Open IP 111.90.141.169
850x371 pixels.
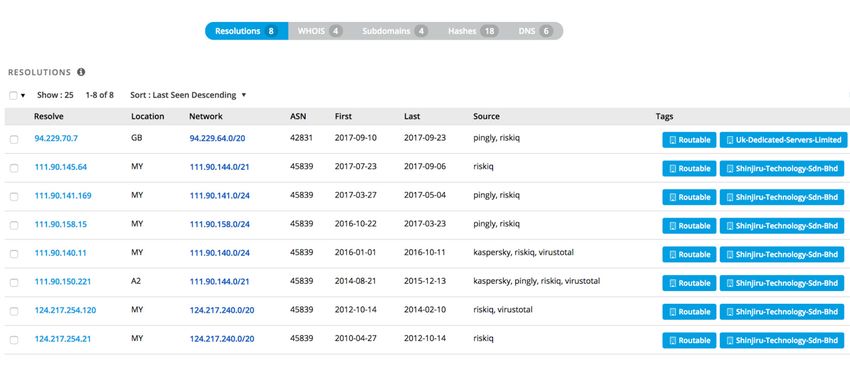(x=63, y=195)
